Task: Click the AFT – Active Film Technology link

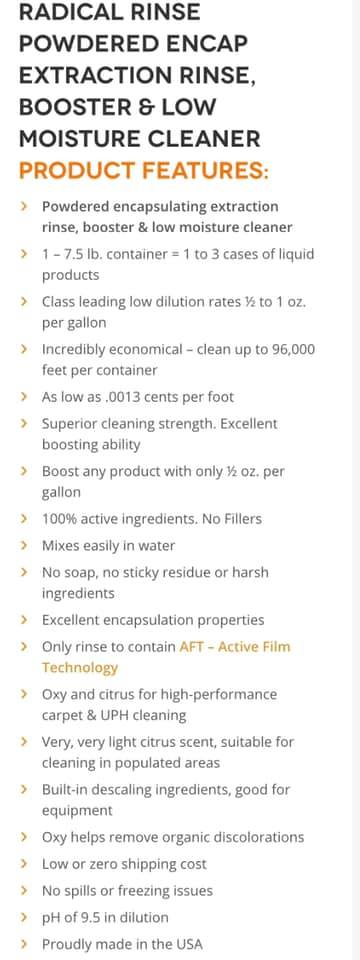Action: click(166, 657)
